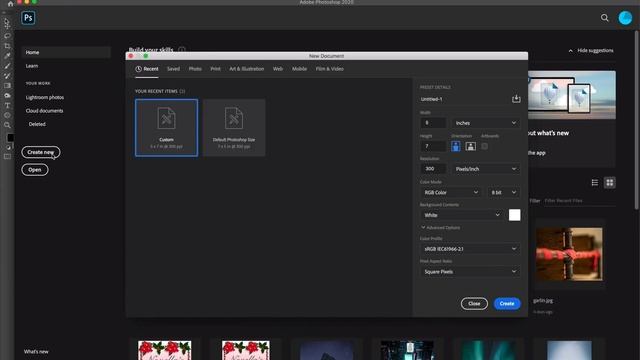Screen dimensions: 640x360
Task: Click the Create new button
Action: [41, 152]
